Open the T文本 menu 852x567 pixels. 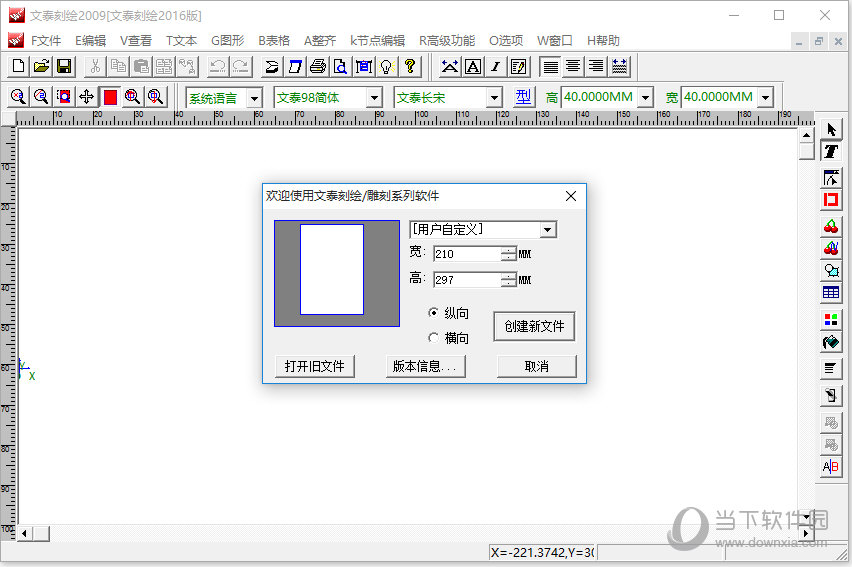point(181,41)
